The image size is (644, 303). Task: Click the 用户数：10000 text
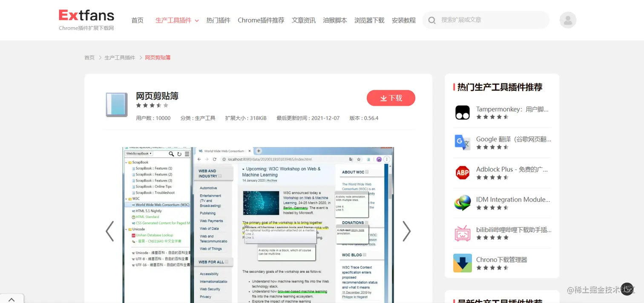coord(153,118)
